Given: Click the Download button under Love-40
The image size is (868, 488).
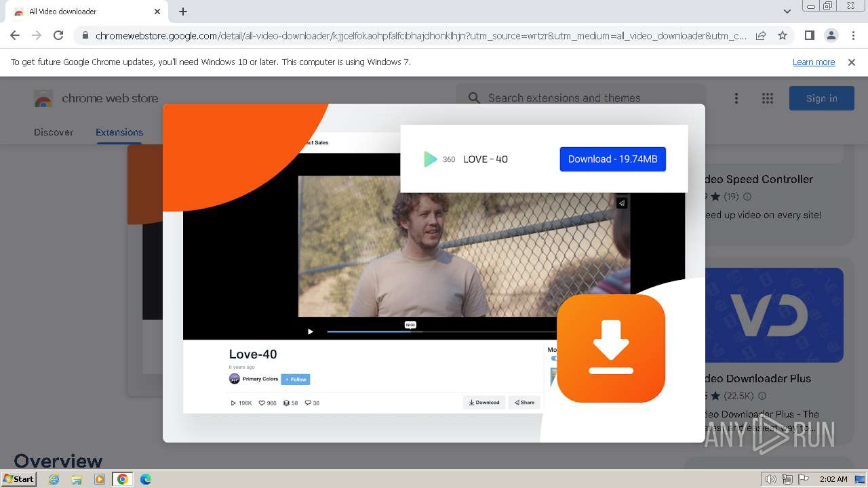Looking at the screenshot, I should (x=484, y=403).
